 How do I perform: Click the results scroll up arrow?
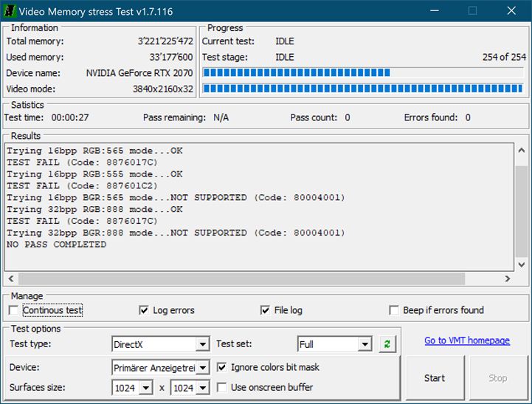[x=522, y=150]
